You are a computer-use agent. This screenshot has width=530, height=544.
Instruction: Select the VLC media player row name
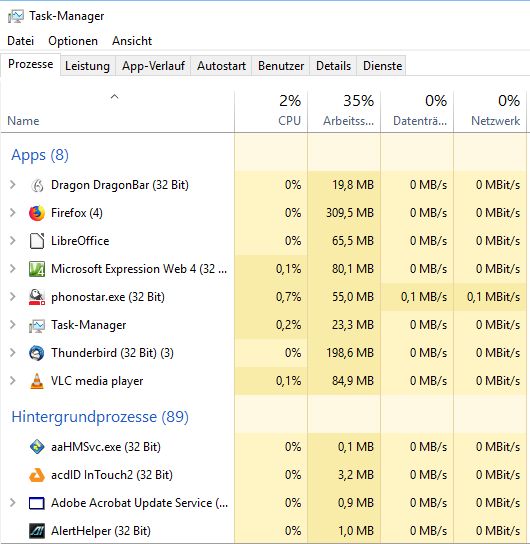coord(97,381)
